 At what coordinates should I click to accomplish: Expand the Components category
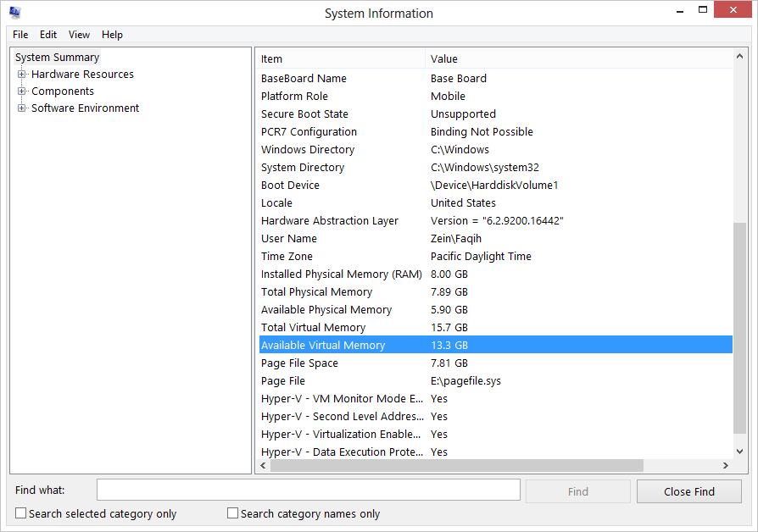click(22, 91)
